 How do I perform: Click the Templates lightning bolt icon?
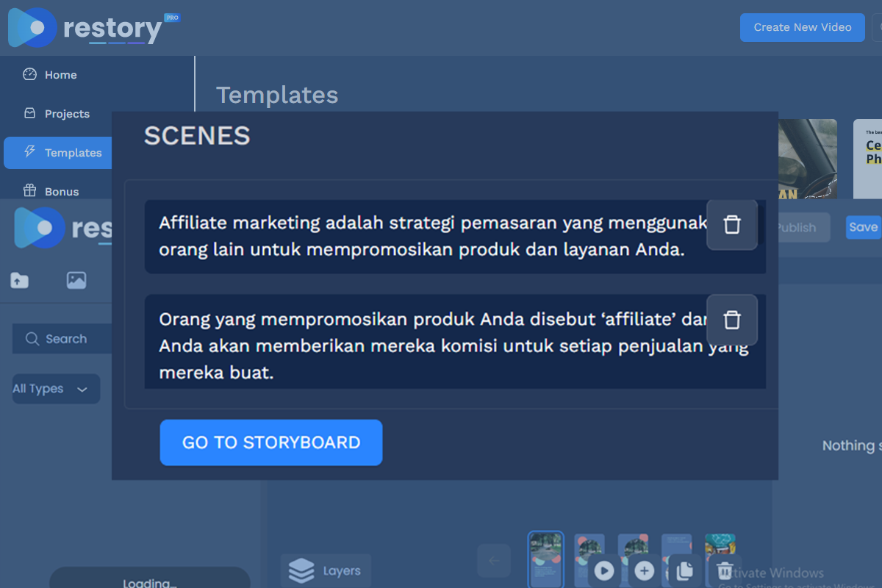(29, 151)
